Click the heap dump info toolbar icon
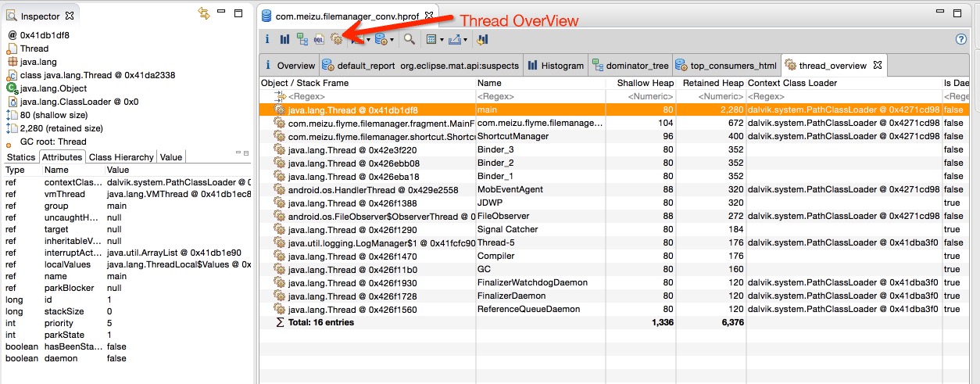 267,39
